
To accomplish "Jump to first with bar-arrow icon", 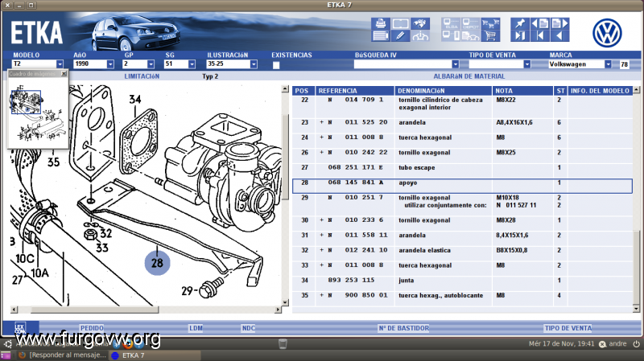I will pyautogui.click(x=539, y=36).
